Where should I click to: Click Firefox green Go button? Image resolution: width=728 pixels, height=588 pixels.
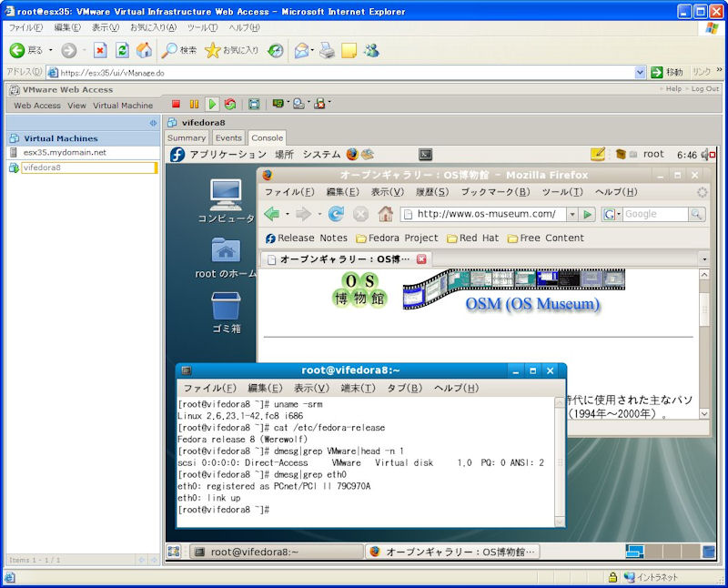pos(587,214)
